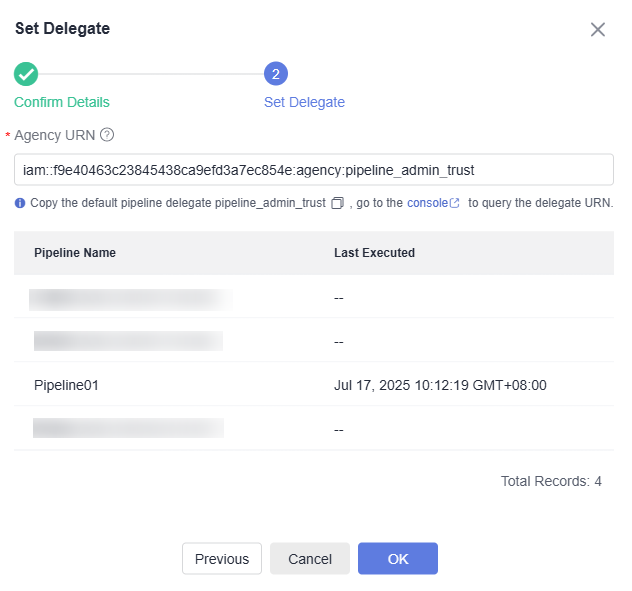Click the info icon before the copy hint
The width and height of the screenshot is (632, 591).
20,203
